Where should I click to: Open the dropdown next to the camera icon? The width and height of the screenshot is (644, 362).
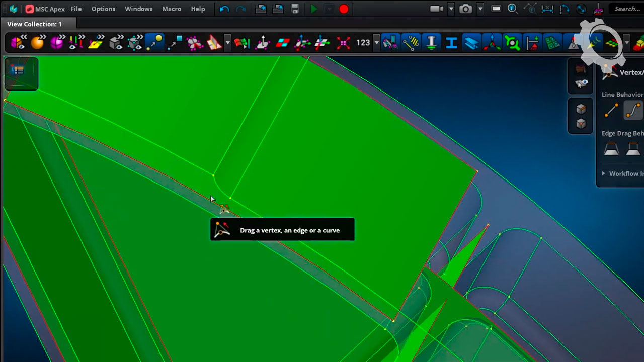tap(480, 9)
